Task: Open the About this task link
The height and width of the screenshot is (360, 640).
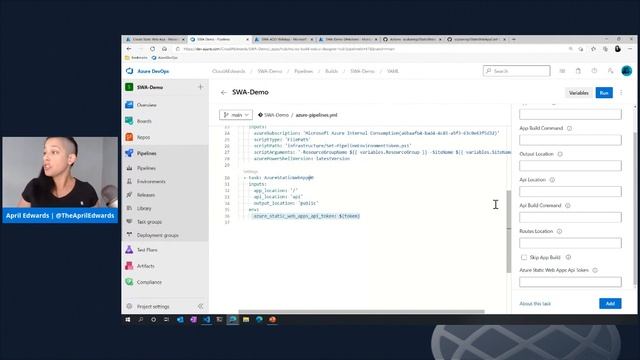Action: pyautogui.click(x=535, y=304)
